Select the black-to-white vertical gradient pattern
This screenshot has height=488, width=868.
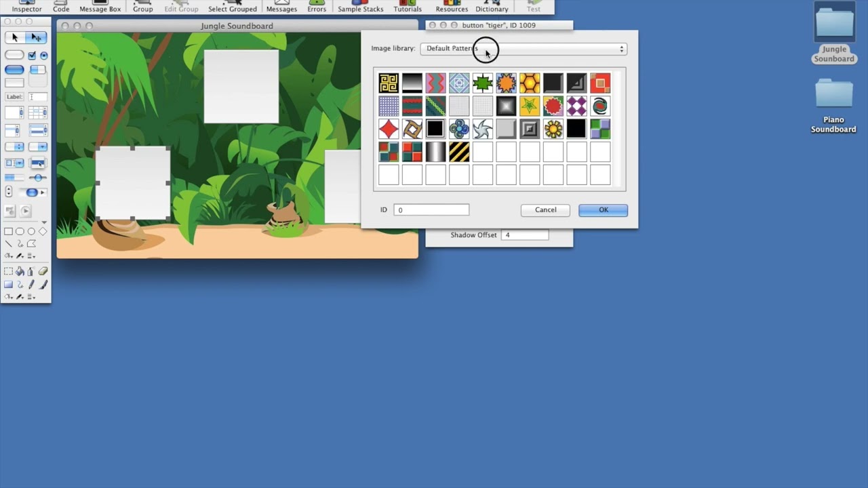pyautogui.click(x=412, y=83)
